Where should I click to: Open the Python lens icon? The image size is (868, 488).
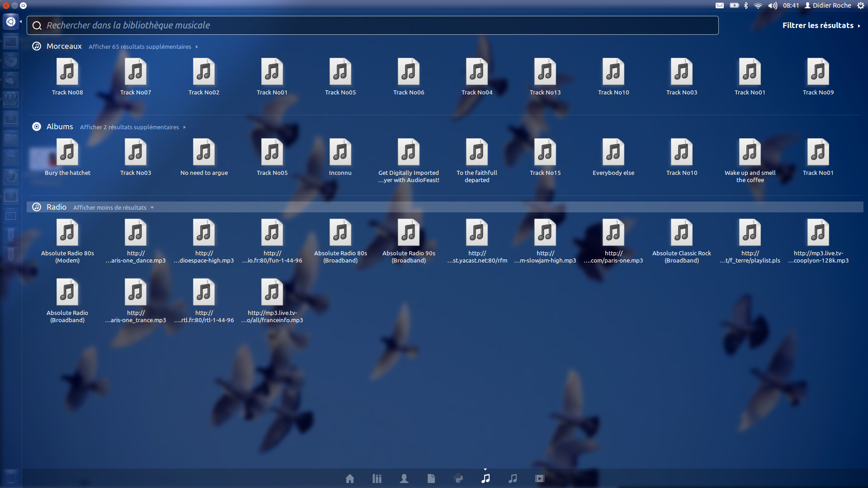(x=458, y=479)
